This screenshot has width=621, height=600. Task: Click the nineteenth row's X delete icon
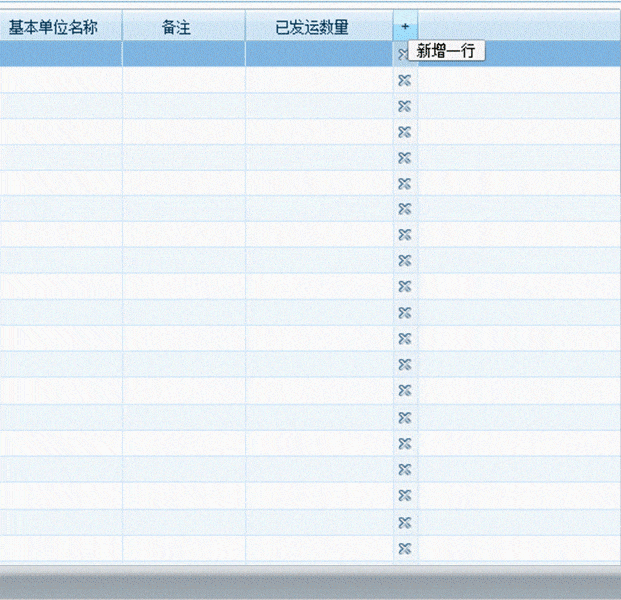pyautogui.click(x=404, y=523)
